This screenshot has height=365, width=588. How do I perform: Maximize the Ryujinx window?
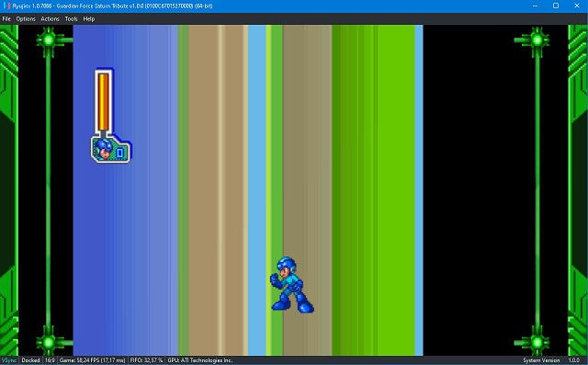coord(556,6)
